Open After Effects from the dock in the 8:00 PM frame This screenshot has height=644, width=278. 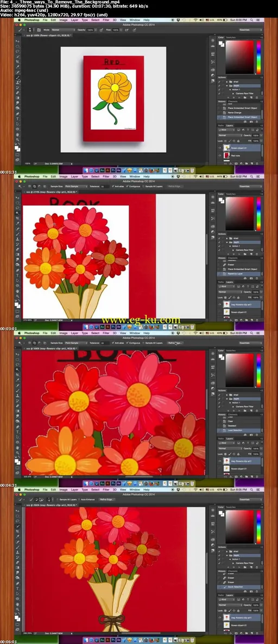click(119, 170)
